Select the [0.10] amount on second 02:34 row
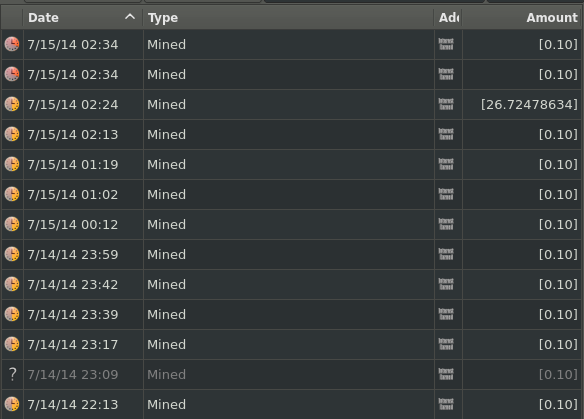 click(558, 74)
